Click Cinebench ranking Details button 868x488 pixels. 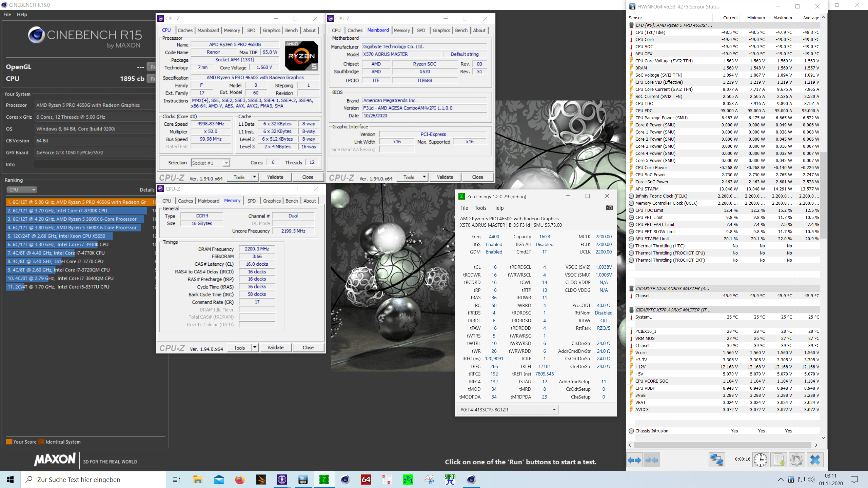[x=147, y=190]
